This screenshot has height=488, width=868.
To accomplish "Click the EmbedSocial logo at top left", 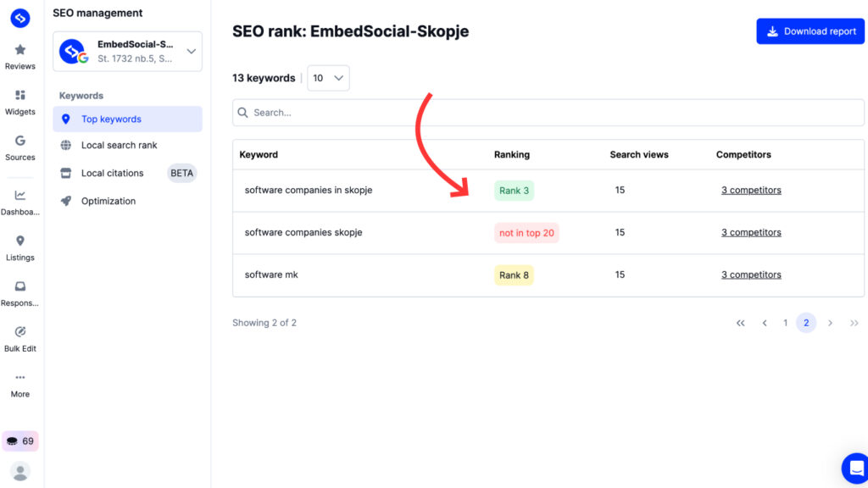I will point(20,17).
